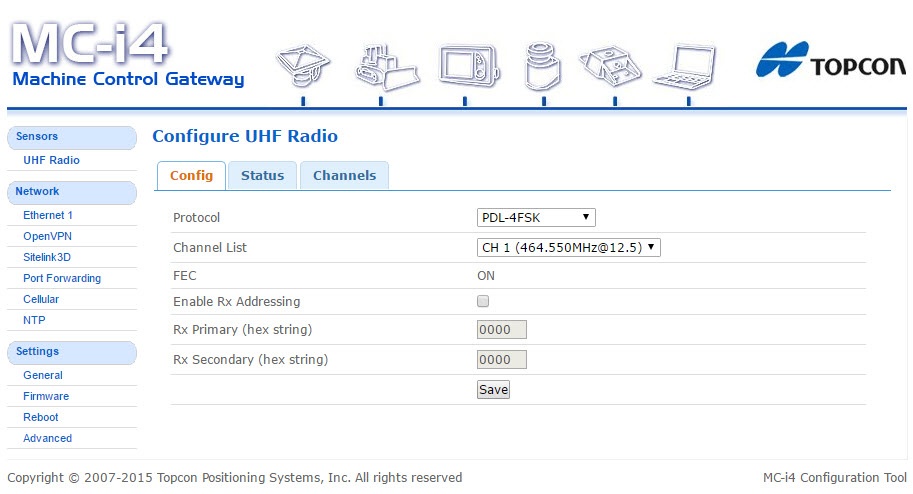Click the receiver box icon in header
Image resolution: width=913 pixels, height=494 pixels.
610,66
